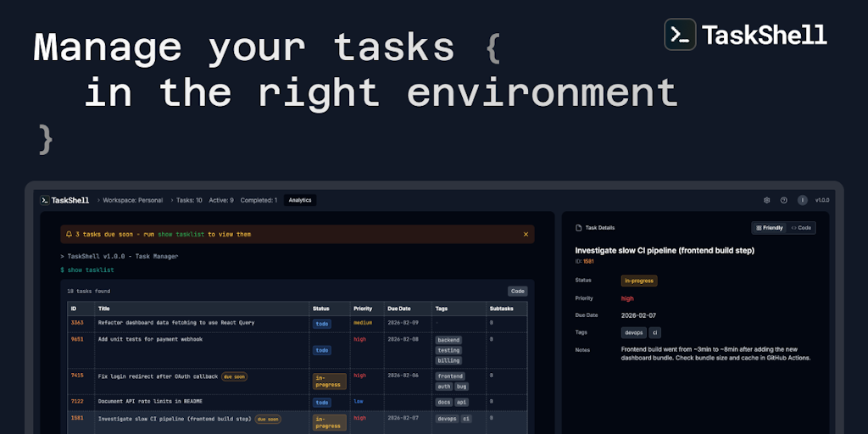Click the TaskShell terminal logo in app header

coord(45,200)
